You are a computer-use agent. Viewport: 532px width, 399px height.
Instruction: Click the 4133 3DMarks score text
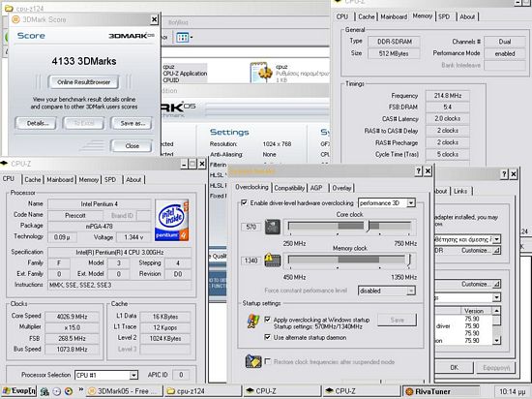[84, 61]
